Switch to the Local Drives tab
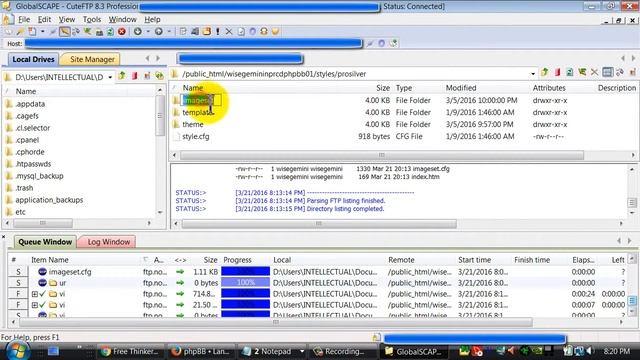The height and width of the screenshot is (360, 640). click(x=33, y=59)
